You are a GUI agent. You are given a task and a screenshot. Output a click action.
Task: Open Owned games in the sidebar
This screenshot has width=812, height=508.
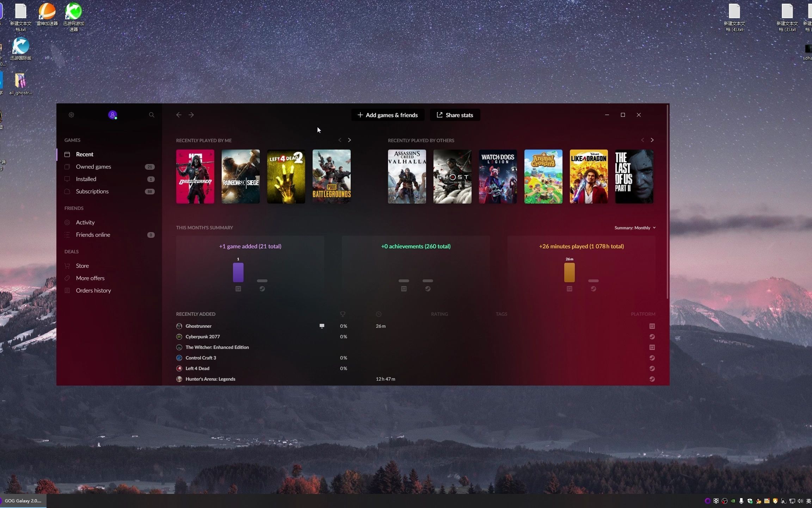click(x=109, y=167)
